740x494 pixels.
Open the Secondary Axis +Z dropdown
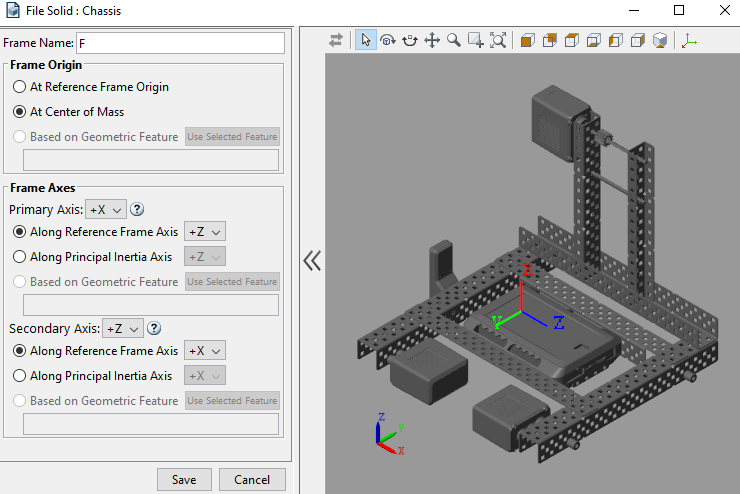pos(124,329)
